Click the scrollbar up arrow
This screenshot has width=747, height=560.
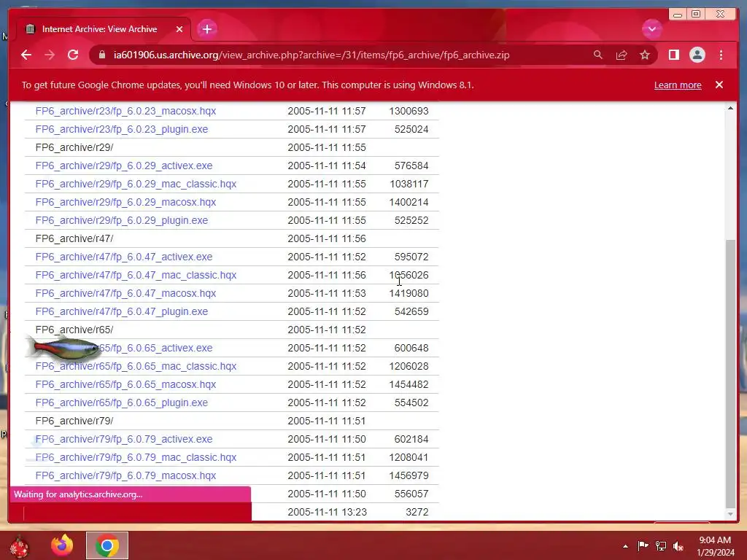[730, 108]
